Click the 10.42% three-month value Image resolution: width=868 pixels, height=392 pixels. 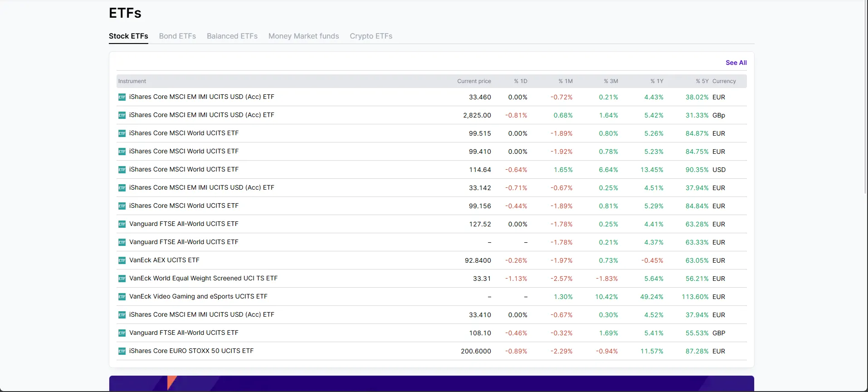606,297
